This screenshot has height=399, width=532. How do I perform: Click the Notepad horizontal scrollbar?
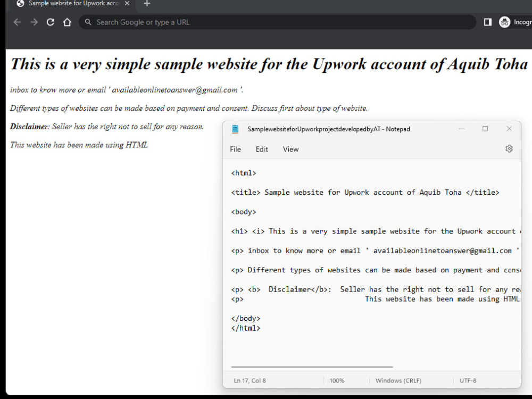[312, 367]
